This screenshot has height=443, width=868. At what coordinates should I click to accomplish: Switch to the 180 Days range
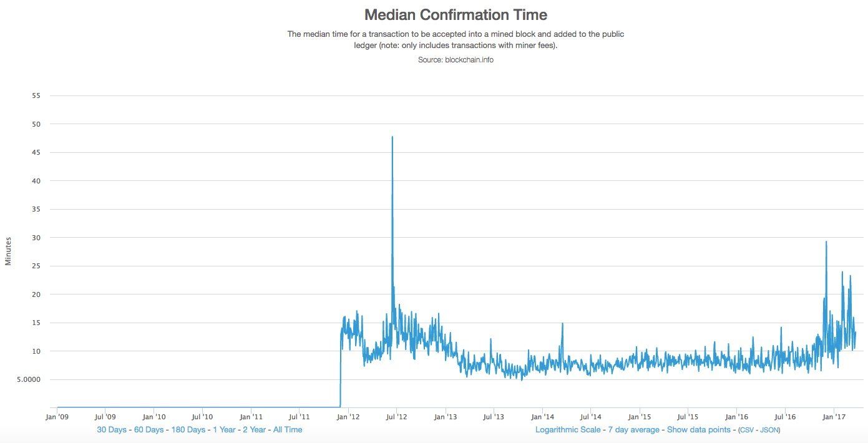click(188, 430)
